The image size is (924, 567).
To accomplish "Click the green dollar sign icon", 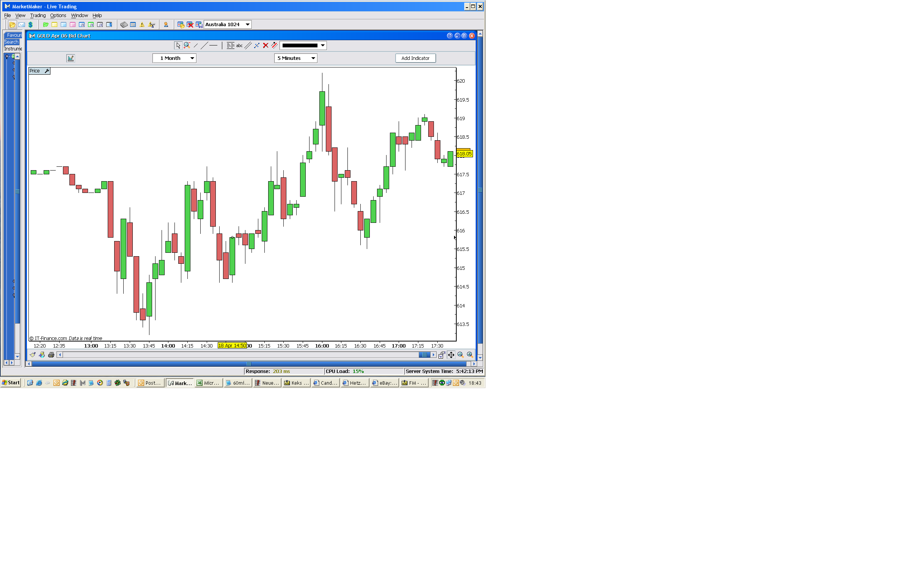I will click(31, 25).
